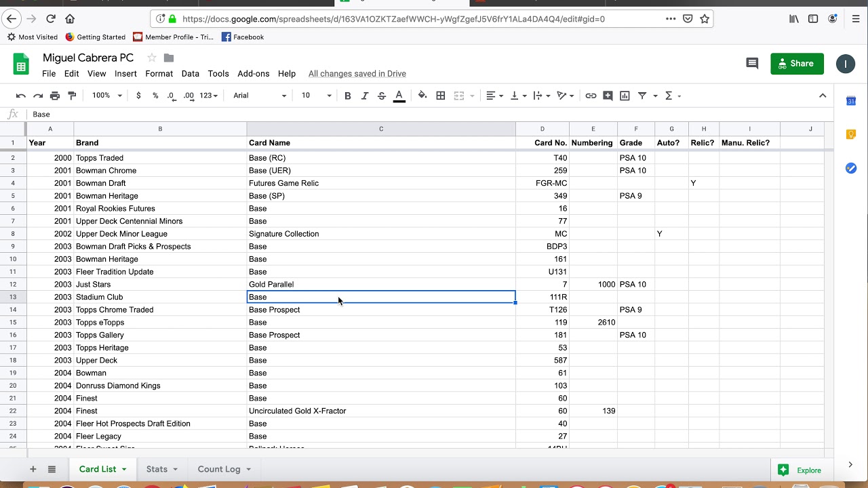Open the All sheets list

[52, 469]
